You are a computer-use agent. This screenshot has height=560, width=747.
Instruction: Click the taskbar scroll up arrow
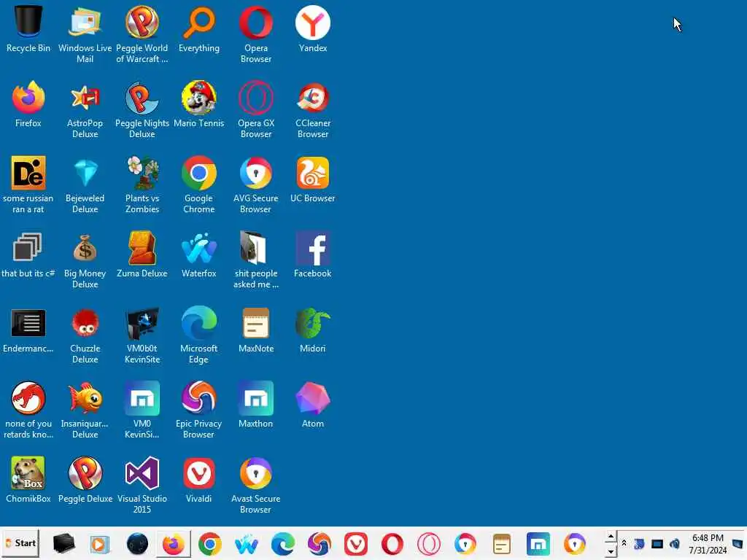click(x=611, y=536)
